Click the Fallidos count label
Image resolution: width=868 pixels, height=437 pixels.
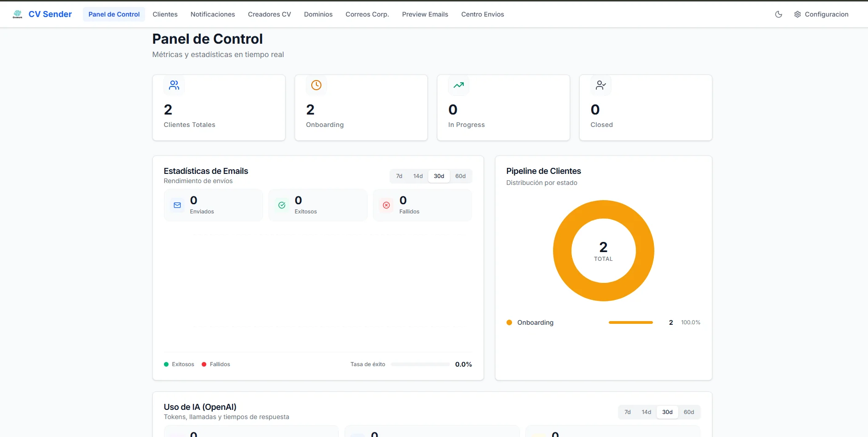pos(409,212)
